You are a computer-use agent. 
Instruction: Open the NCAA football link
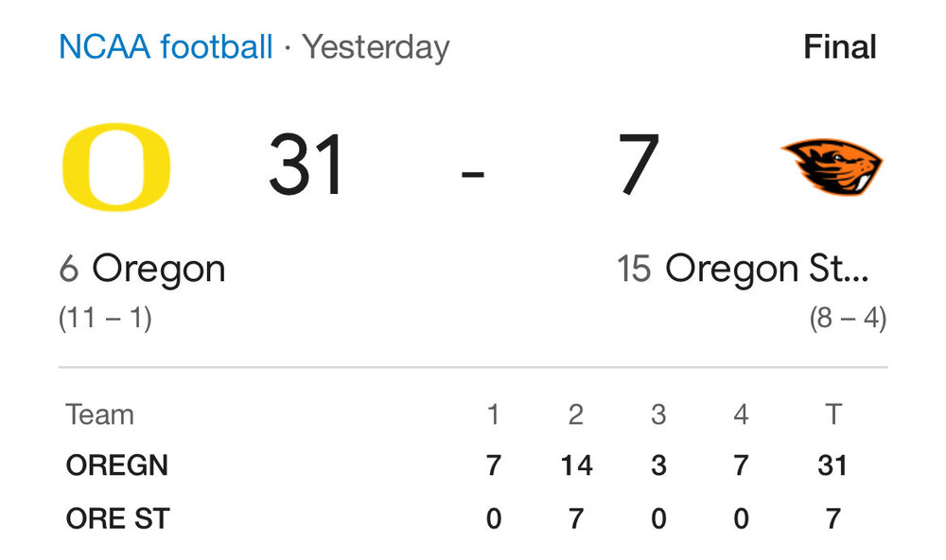[166, 46]
